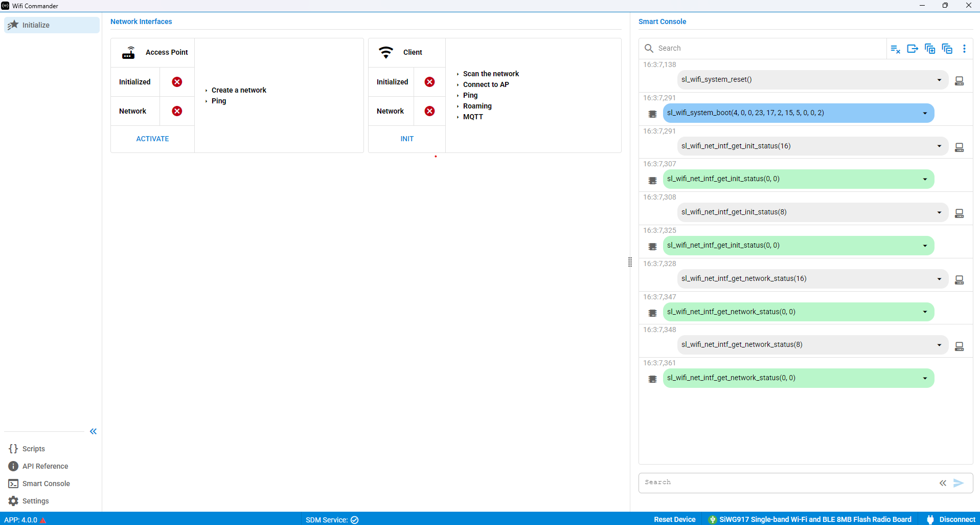This screenshot has height=525, width=980.
Task: Expand the sl_wifi_system_reset() entry
Action: tap(939, 80)
